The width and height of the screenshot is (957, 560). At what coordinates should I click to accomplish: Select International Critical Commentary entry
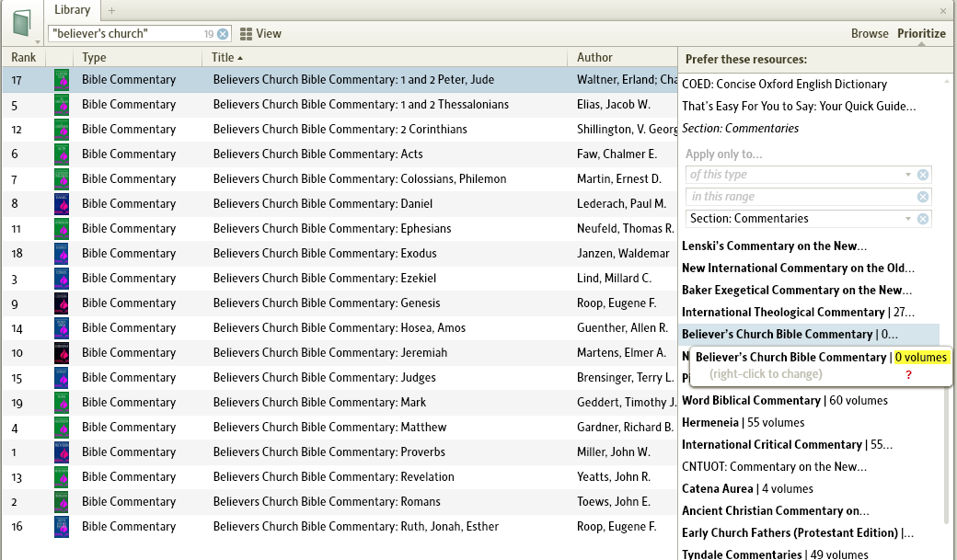pos(787,445)
